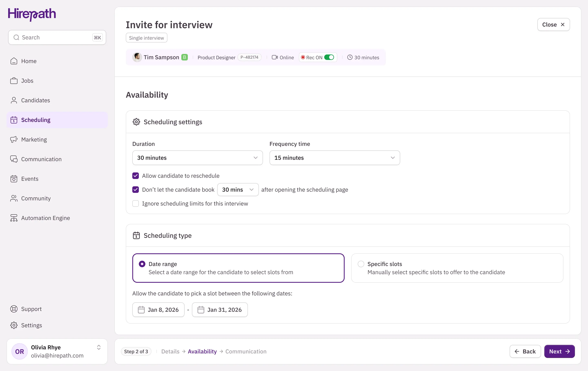Viewport: 588px width, 371px height.
Task: Check Ignore scheduling limits for this interview
Action: [136, 204]
